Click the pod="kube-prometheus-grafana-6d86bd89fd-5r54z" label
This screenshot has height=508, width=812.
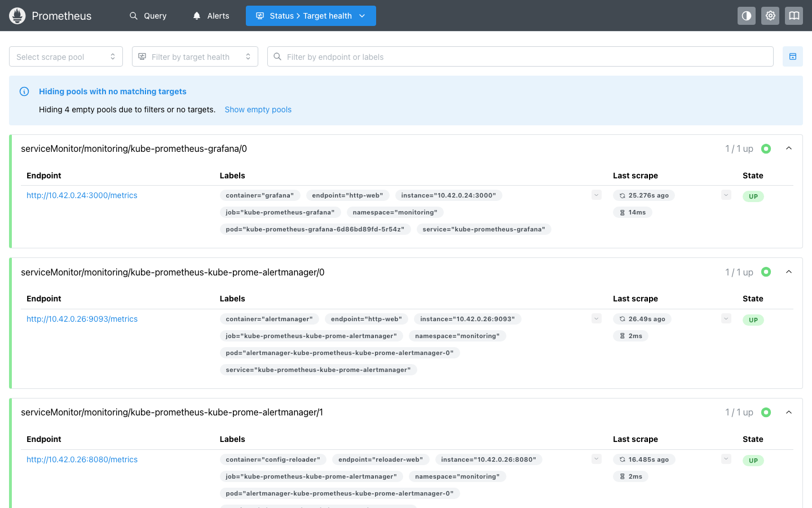(x=315, y=229)
